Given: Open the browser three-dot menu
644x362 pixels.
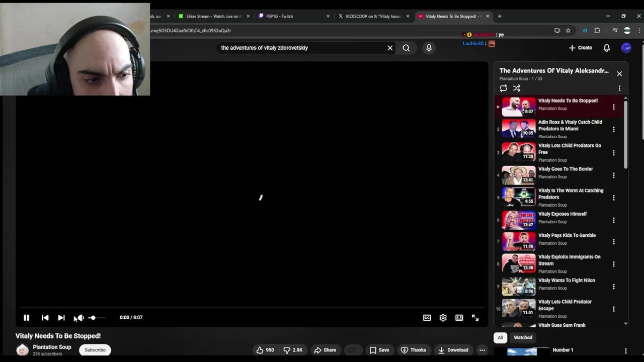Looking at the screenshot, I should tap(639, 31).
